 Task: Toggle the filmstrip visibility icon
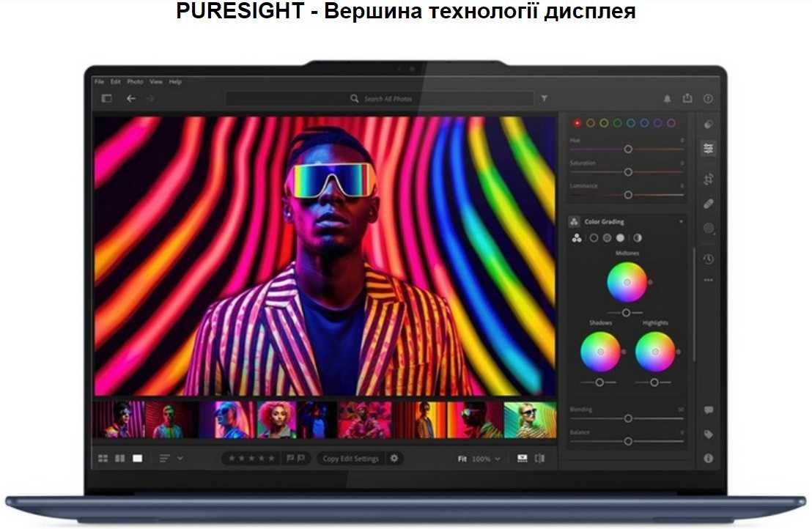pyautogui.click(x=522, y=458)
